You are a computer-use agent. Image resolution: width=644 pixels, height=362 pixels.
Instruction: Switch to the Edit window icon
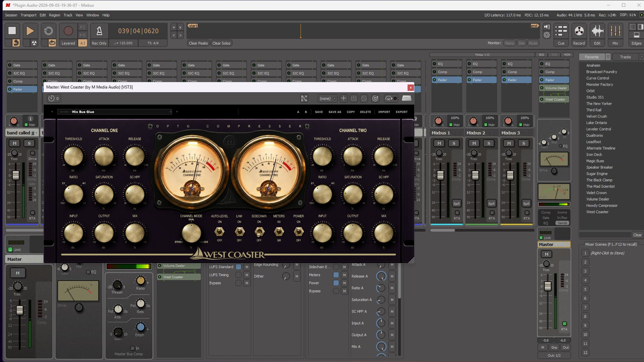[597, 31]
